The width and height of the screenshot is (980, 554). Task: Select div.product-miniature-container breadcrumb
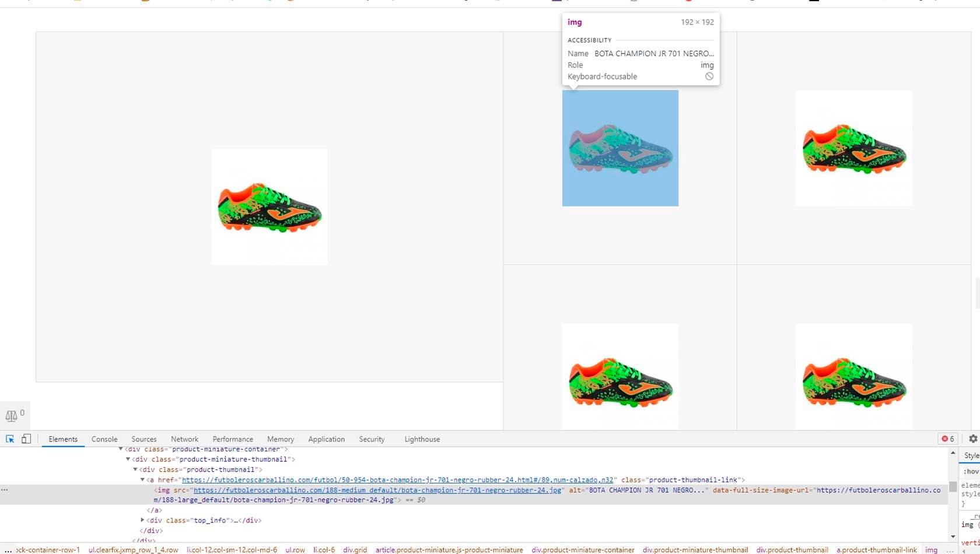tap(583, 550)
